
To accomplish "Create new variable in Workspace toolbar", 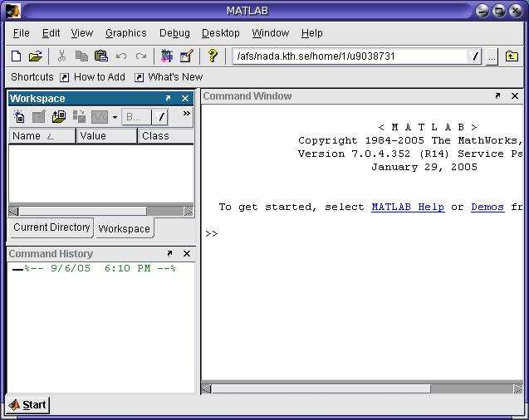I will click(x=19, y=117).
